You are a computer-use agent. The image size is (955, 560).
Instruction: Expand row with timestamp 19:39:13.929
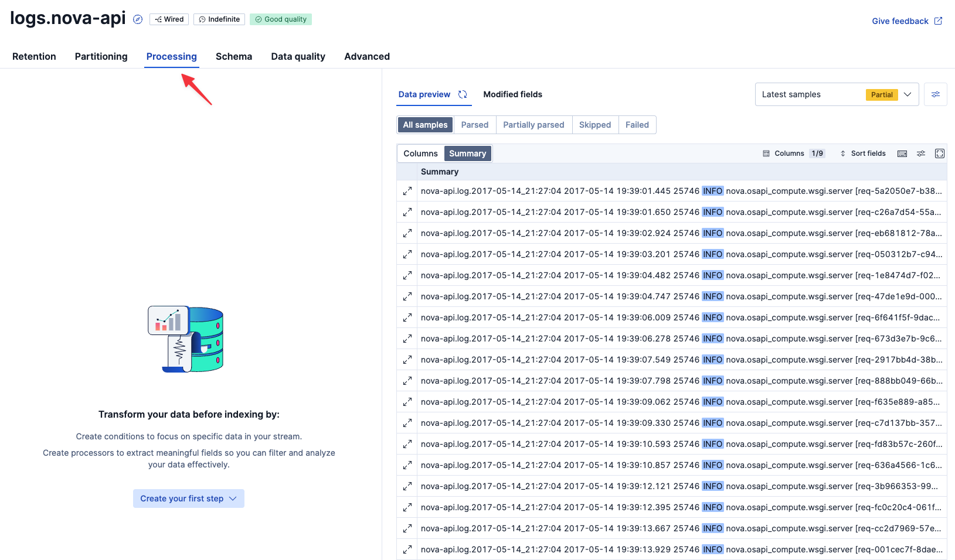click(407, 549)
